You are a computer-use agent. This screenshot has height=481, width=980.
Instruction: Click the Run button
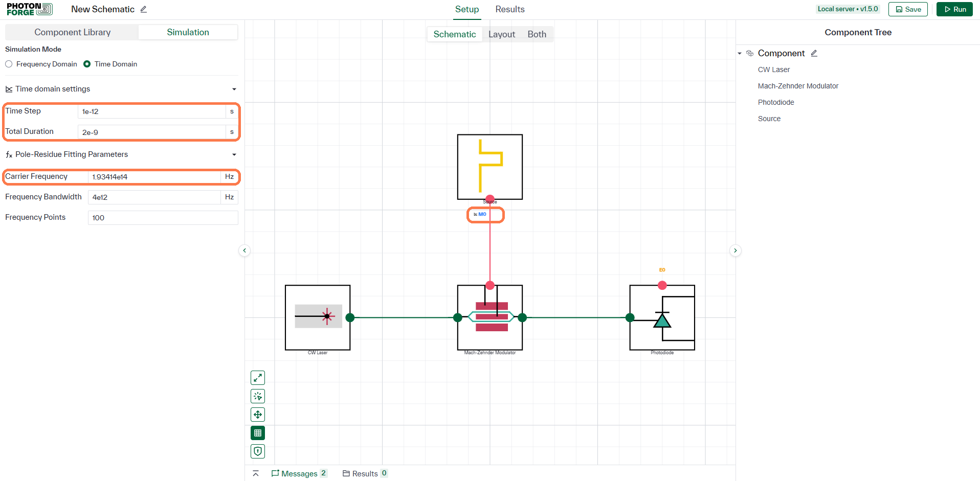click(954, 9)
